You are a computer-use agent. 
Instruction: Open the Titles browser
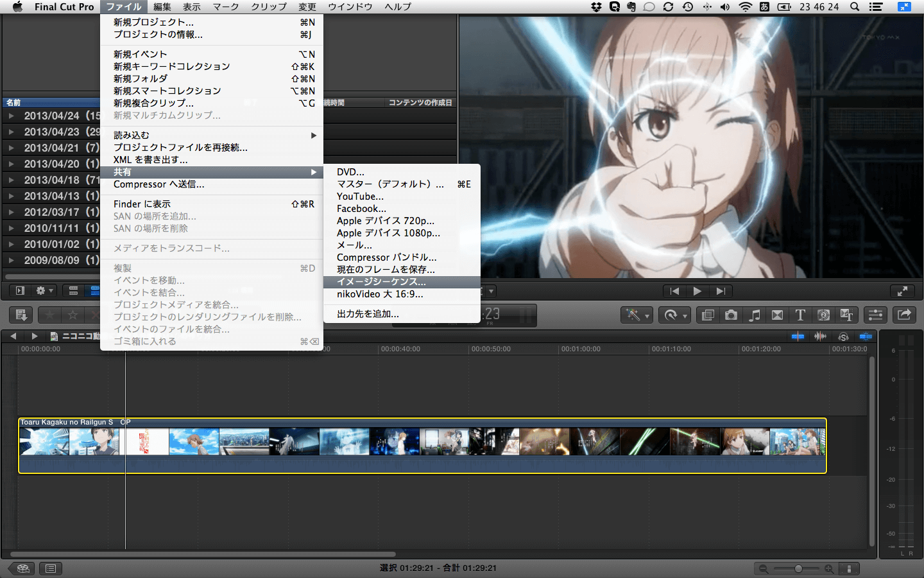point(800,315)
